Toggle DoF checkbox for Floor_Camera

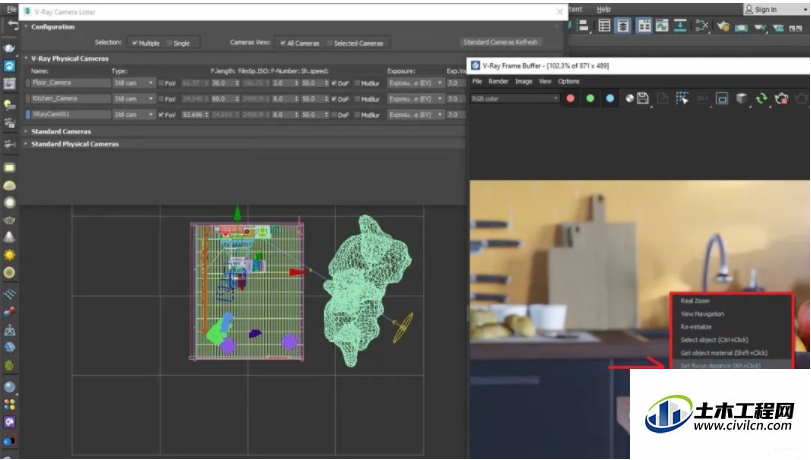[x=334, y=83]
